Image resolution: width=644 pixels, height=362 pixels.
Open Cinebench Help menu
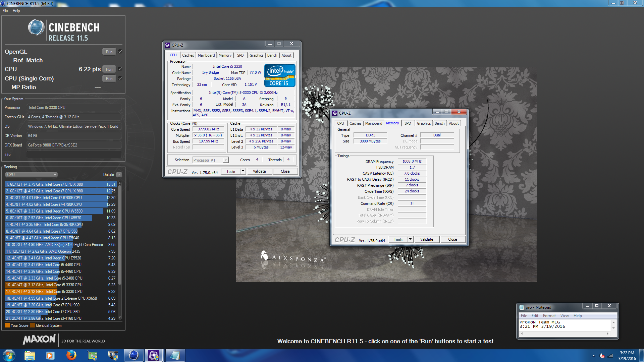coord(16,11)
